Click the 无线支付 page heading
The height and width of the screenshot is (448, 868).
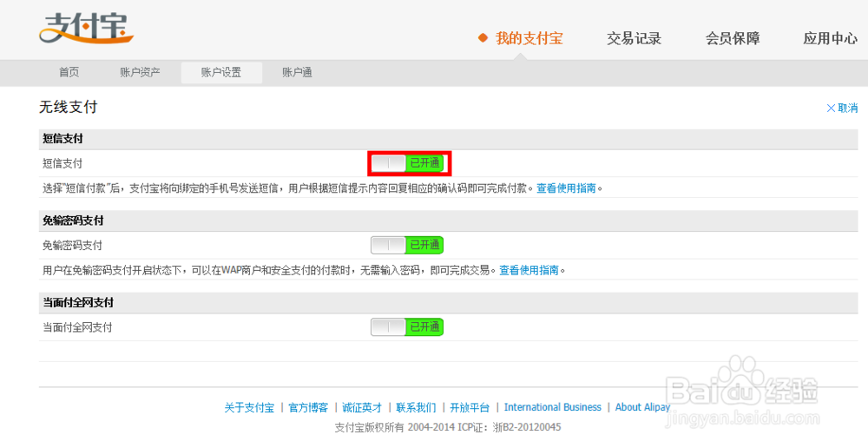pos(68,107)
